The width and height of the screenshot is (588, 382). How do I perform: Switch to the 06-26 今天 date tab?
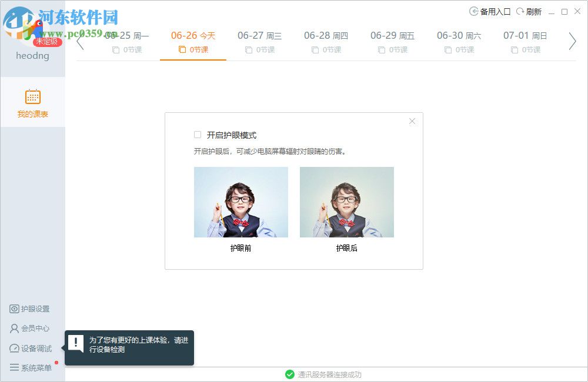(x=192, y=35)
